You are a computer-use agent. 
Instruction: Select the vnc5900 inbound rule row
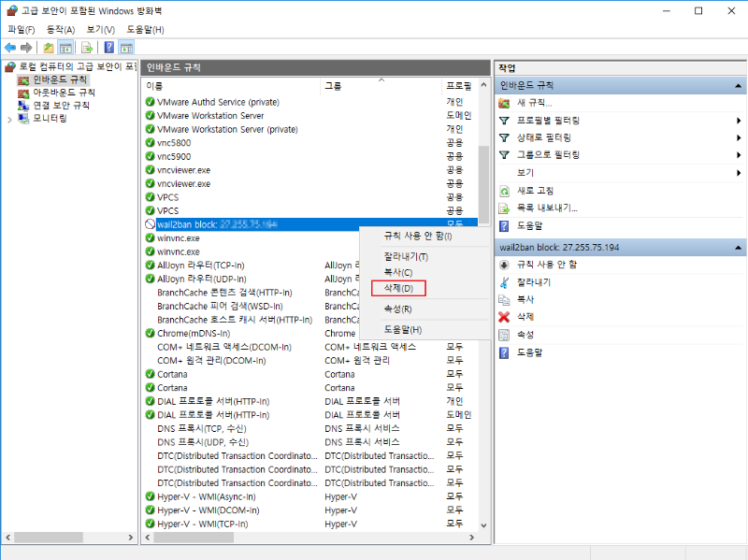[173, 156]
